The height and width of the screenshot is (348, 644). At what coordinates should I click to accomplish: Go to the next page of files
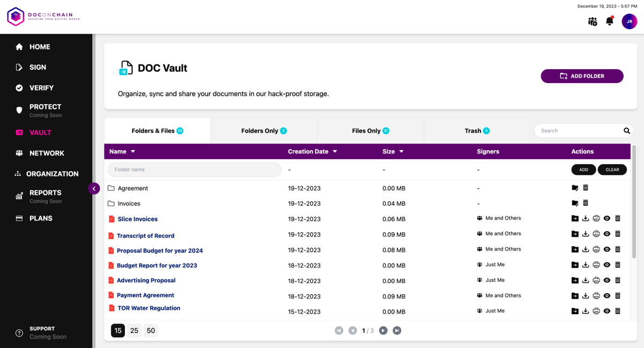[x=383, y=330]
